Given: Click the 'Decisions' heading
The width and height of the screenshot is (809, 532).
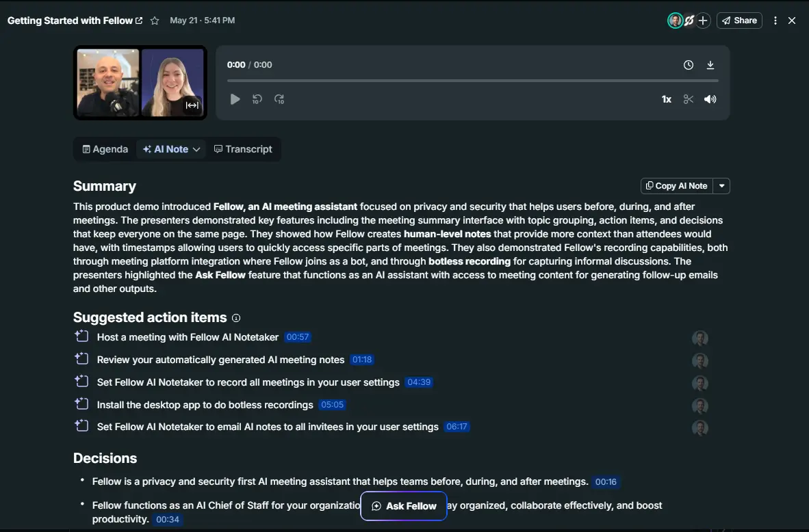Looking at the screenshot, I should [x=105, y=458].
